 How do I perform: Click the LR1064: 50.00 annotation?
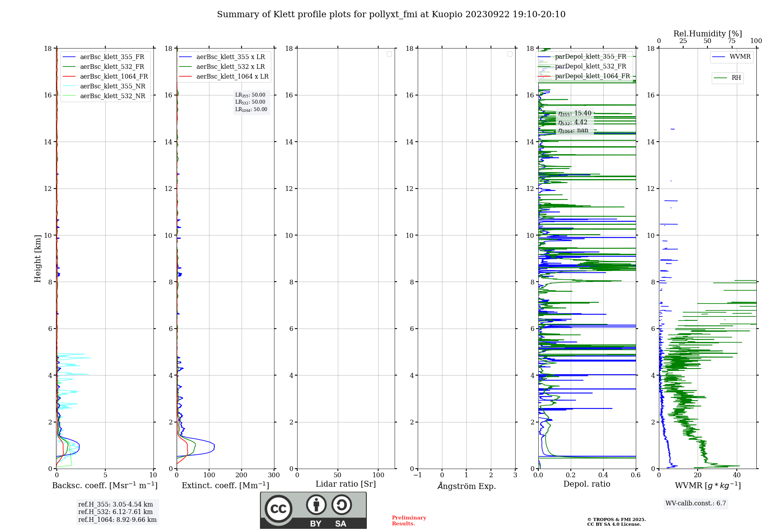tap(251, 110)
